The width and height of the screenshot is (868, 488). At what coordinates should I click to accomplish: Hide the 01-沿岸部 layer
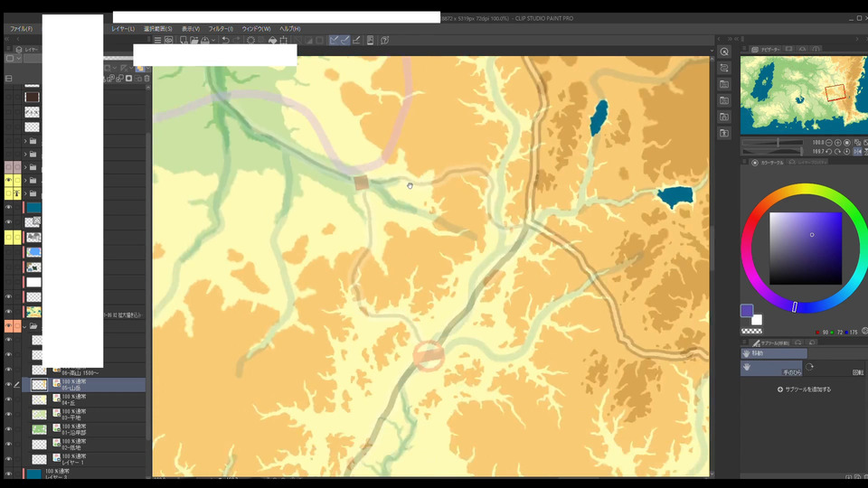[8, 429]
